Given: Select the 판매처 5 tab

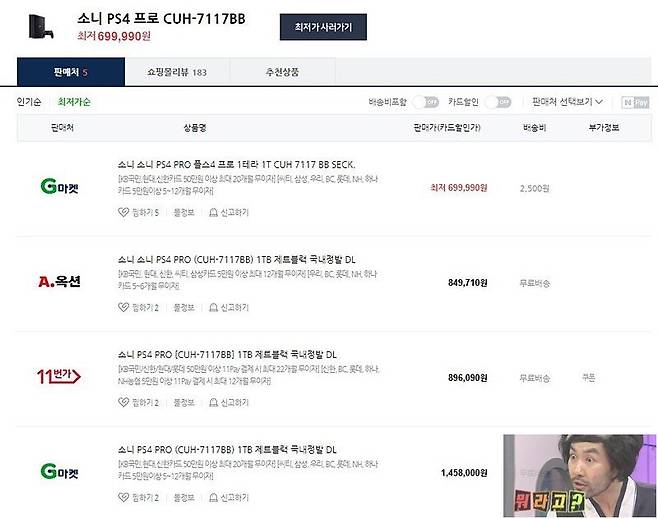Looking at the screenshot, I should point(71,72).
